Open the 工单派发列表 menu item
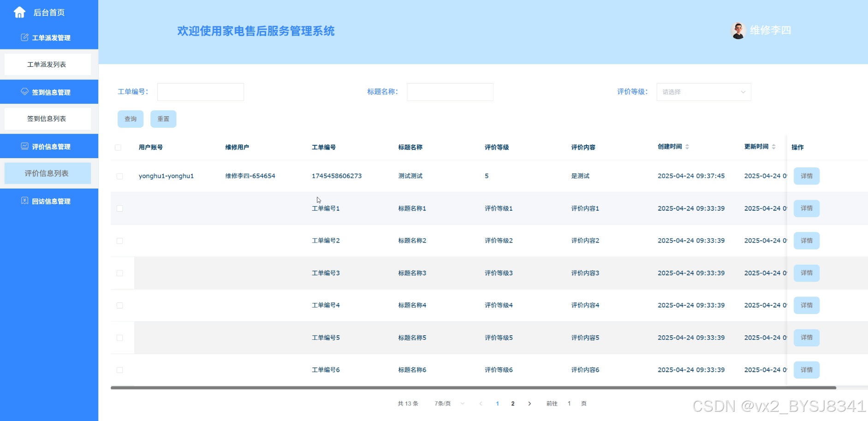 tap(48, 65)
